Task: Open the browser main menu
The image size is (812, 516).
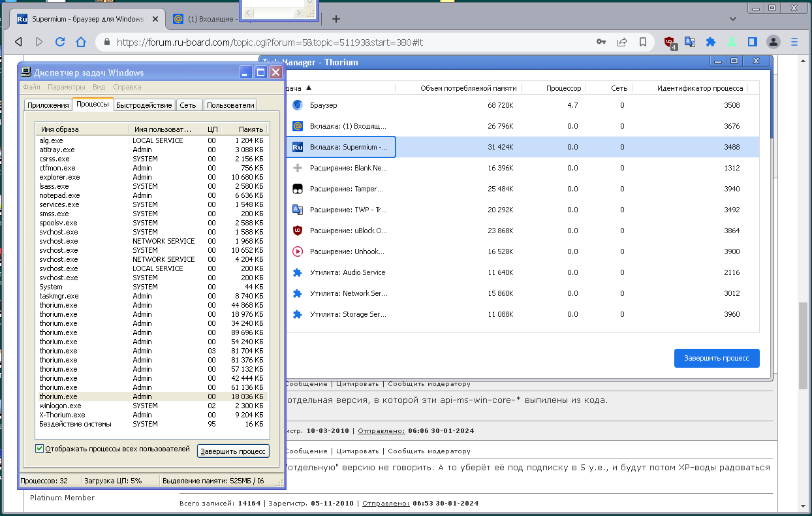Action: coord(794,42)
